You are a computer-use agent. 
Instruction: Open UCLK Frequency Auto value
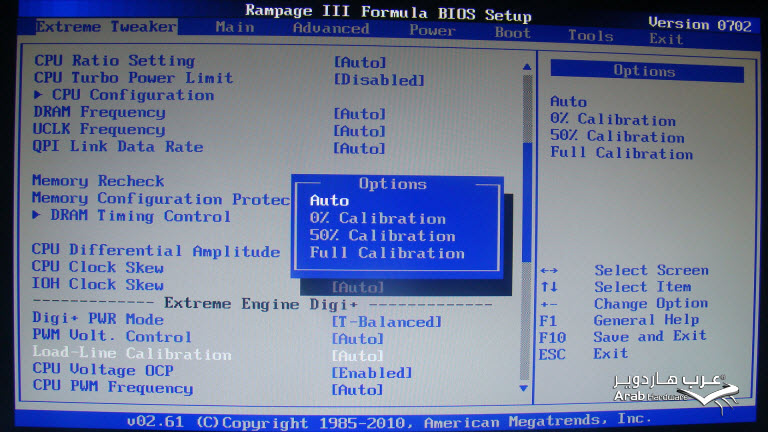coord(359,131)
